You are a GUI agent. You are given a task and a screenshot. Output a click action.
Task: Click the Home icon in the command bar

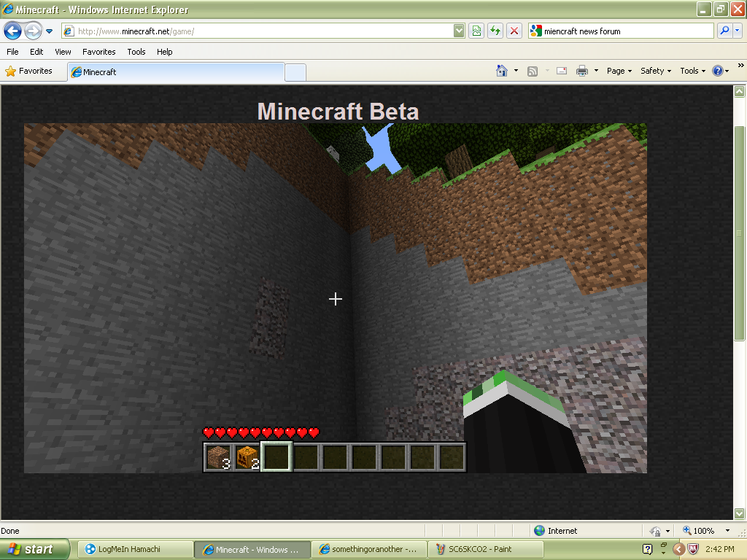pos(502,71)
